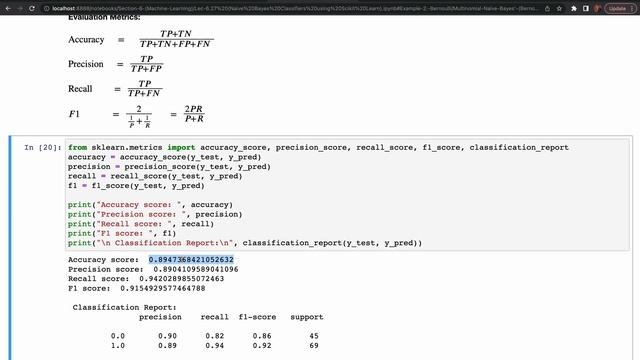Click the recall_score(y_test, y_pred) code line
The width and height of the screenshot is (640, 360).
tap(155, 176)
